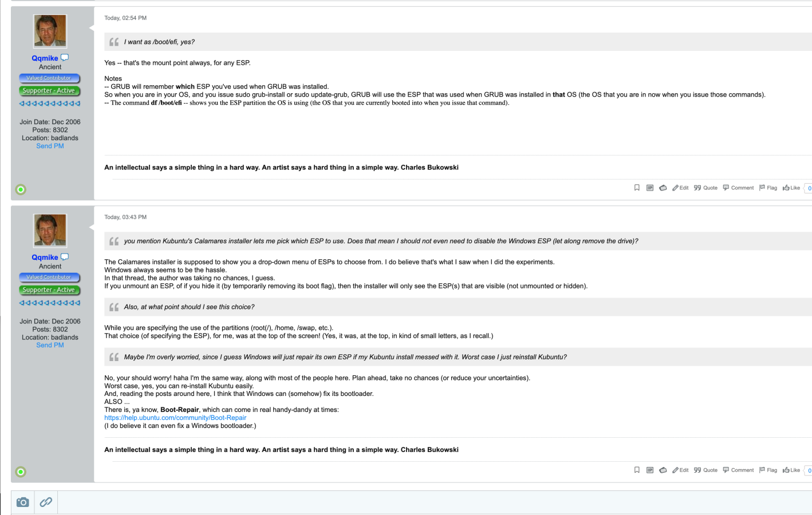Viewport: 812px width, 515px height.
Task: Send PM to Qqmike from first post
Action: tap(50, 146)
